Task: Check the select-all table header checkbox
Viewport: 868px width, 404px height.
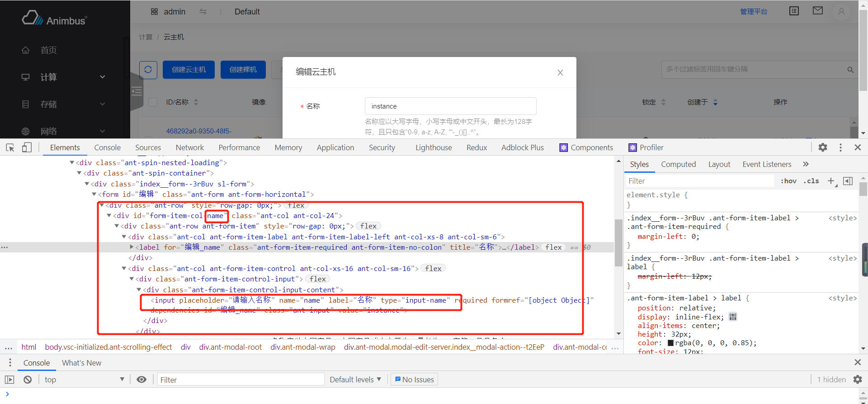Action: pos(153,102)
